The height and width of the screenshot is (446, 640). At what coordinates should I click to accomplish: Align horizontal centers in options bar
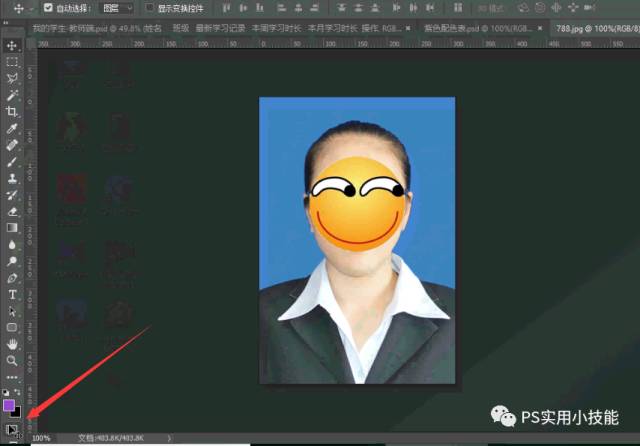298,8
